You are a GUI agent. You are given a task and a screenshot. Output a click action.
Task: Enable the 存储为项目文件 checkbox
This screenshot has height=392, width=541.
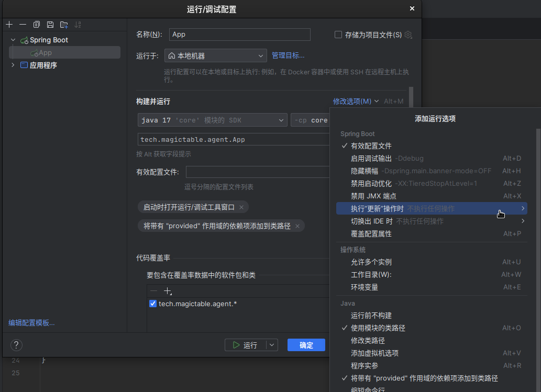[338, 35]
